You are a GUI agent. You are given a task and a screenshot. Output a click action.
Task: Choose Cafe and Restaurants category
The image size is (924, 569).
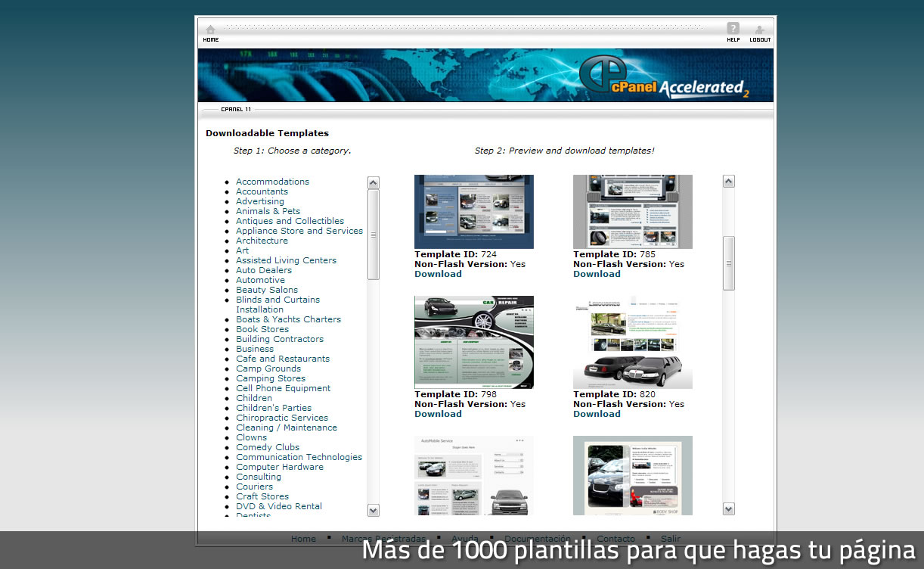coord(282,359)
